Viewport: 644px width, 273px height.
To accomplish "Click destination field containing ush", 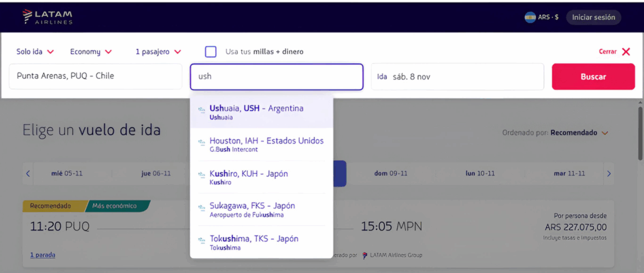I will pyautogui.click(x=276, y=76).
